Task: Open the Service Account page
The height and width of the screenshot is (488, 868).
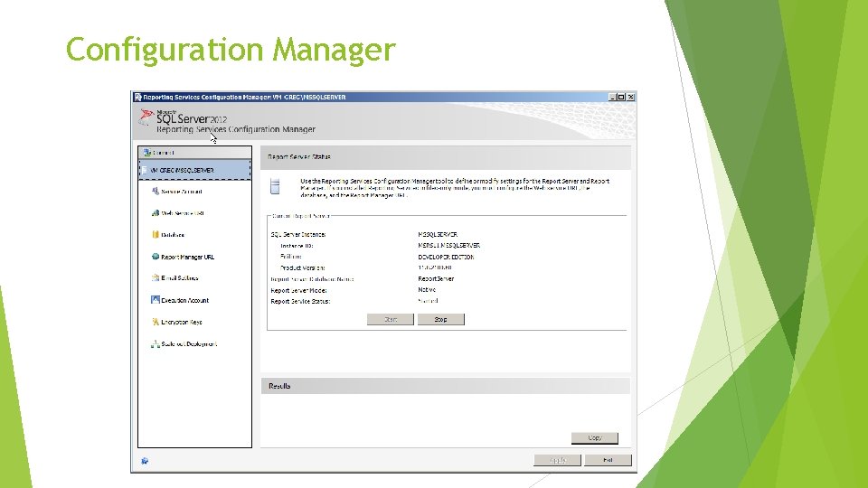Action: (x=182, y=192)
